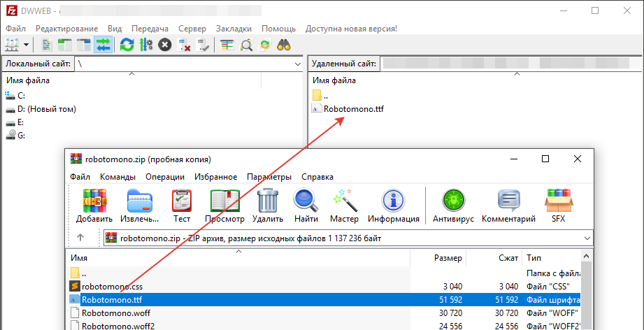Click the Размер column header

pyautogui.click(x=448, y=258)
